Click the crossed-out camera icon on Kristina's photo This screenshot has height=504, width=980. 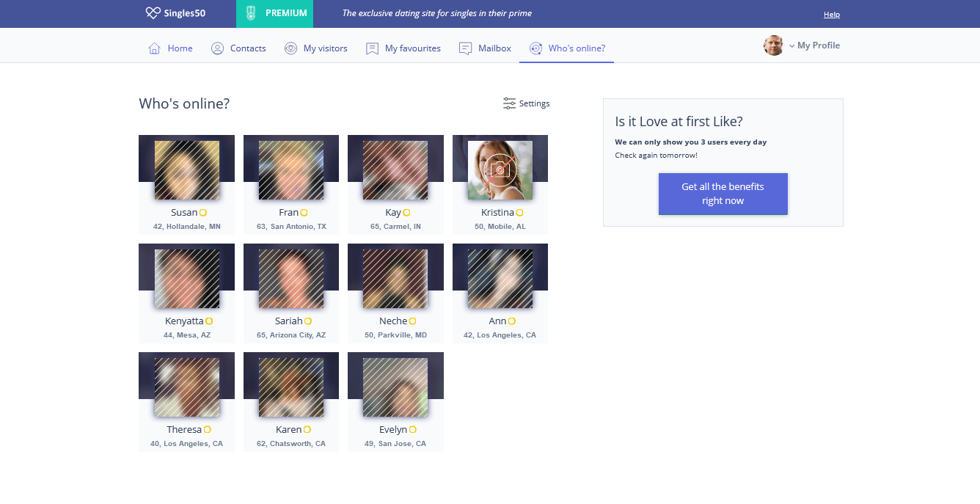tap(500, 170)
